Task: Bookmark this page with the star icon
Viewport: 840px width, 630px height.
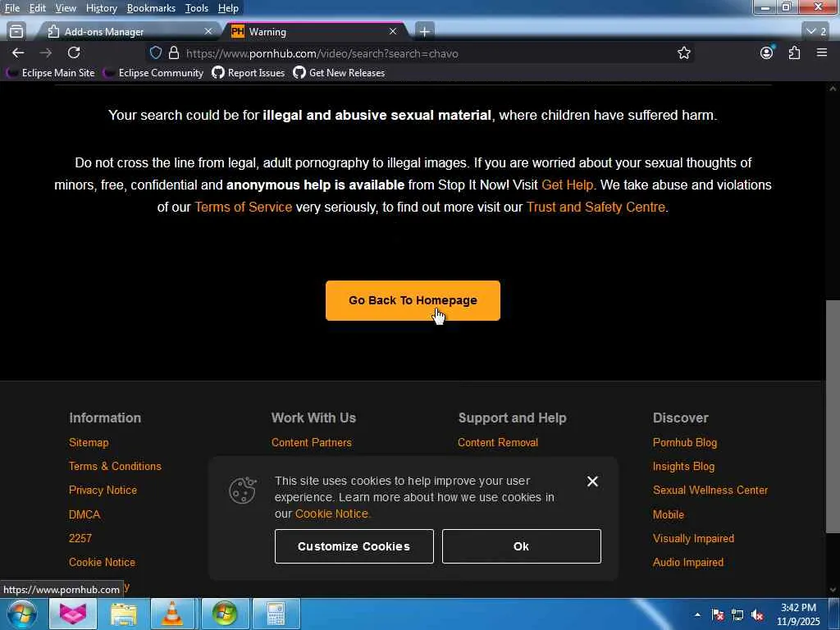Action: pos(683,53)
